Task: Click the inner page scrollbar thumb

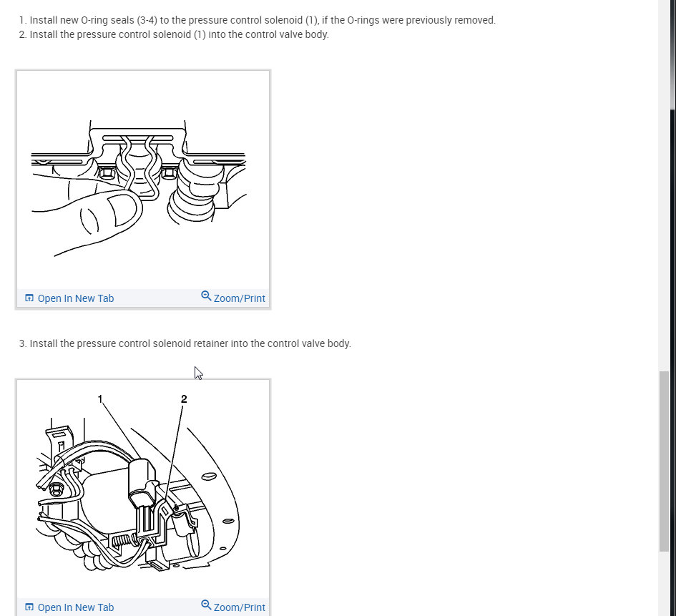Action: tap(665, 461)
